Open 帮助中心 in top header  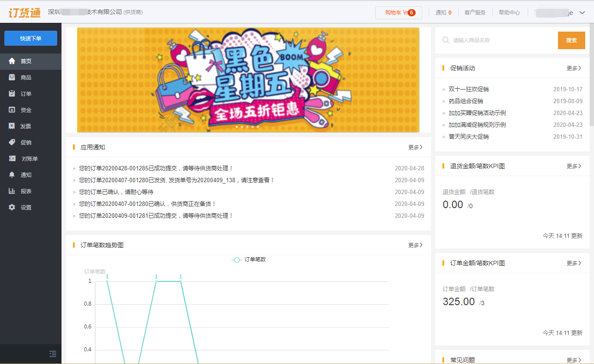509,13
